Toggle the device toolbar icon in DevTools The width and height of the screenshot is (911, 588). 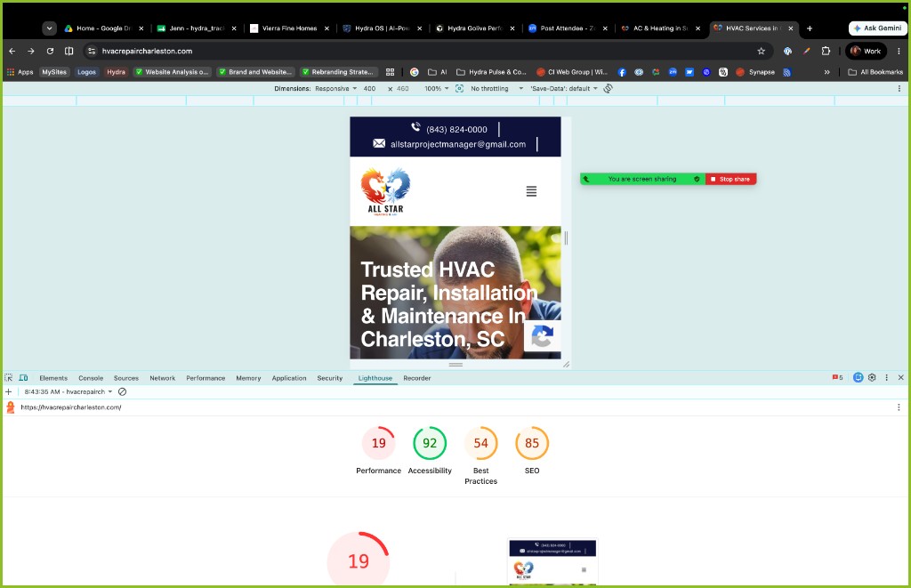coord(23,378)
